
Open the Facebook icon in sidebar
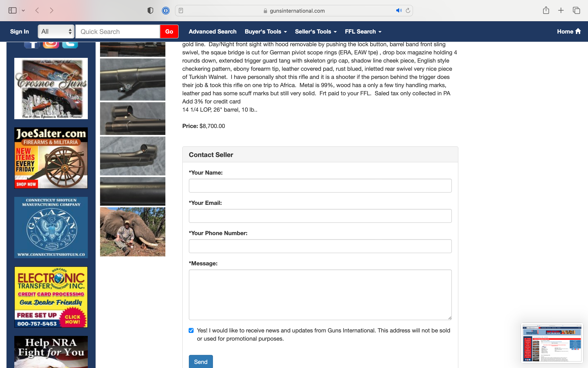32,45
